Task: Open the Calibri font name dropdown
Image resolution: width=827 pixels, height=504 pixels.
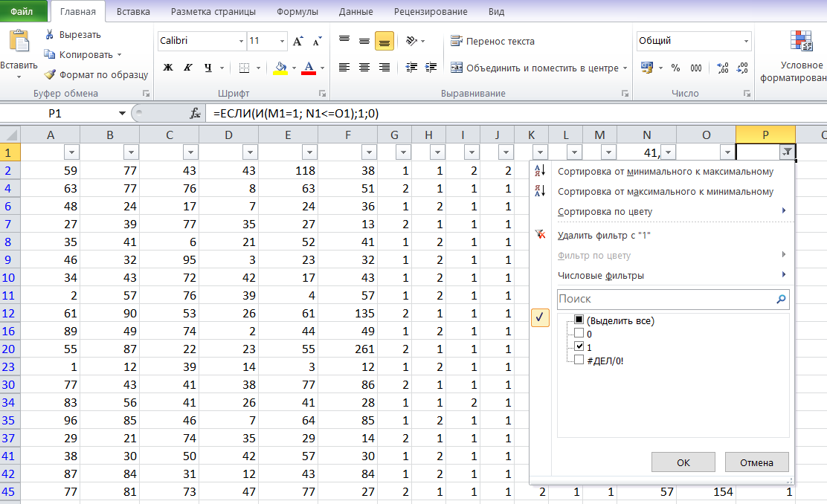Action: click(241, 41)
